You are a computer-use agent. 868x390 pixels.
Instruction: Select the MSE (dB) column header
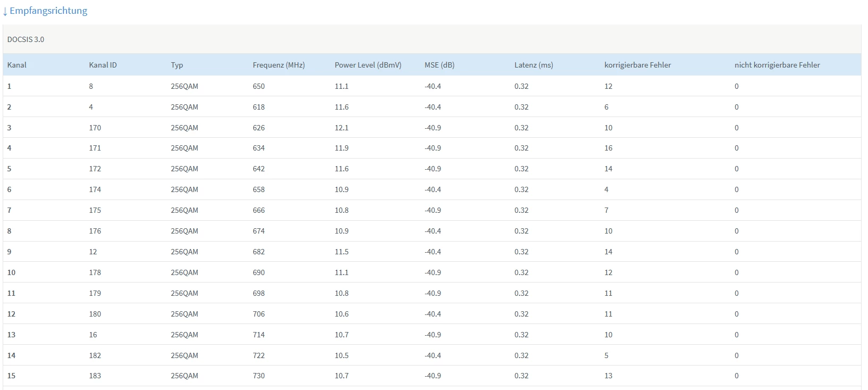(439, 65)
